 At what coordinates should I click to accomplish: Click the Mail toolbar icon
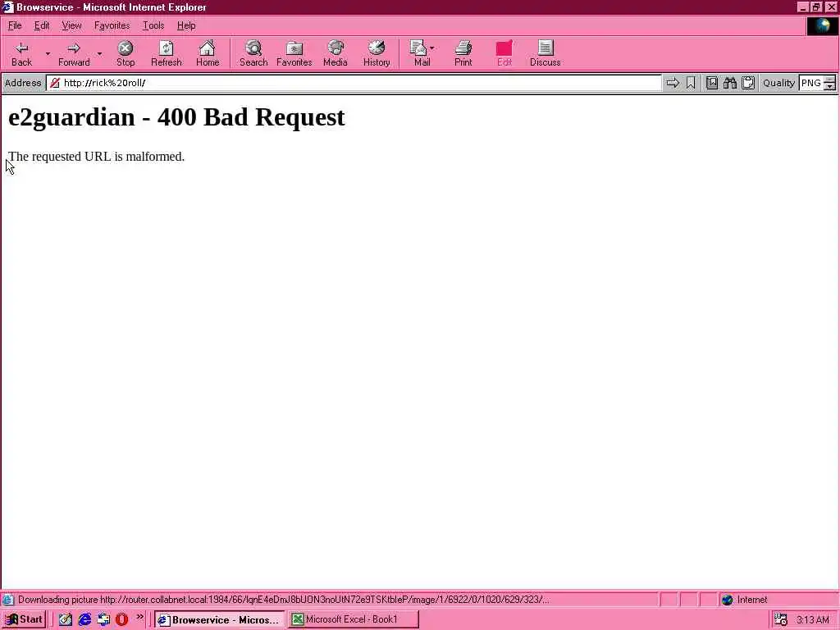click(x=420, y=54)
